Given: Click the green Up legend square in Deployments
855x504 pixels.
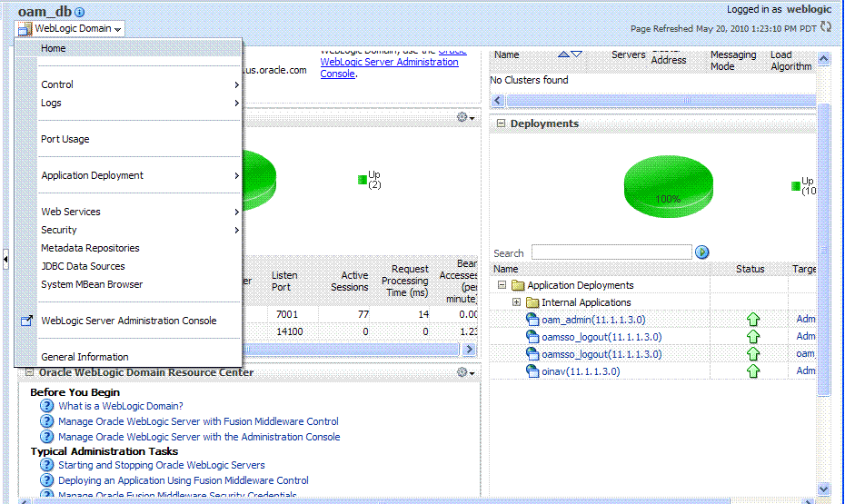Looking at the screenshot, I should point(796,186).
